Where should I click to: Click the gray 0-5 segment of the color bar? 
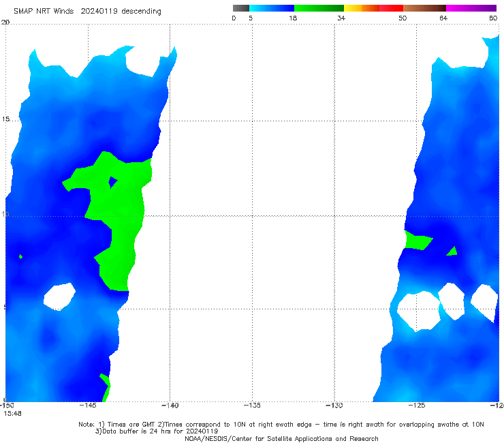point(241,8)
